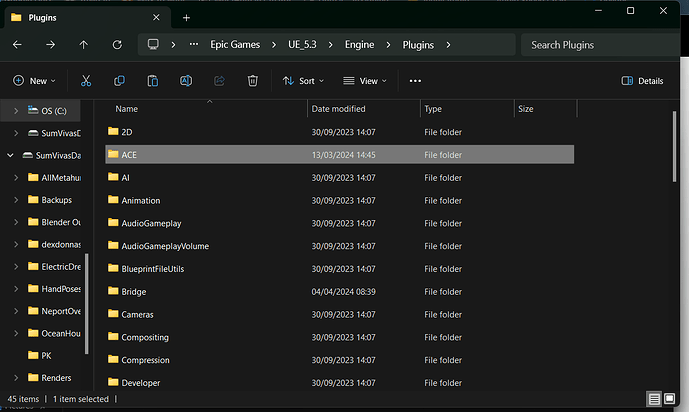This screenshot has height=412, width=689.
Task: Click the Copy icon in toolbar
Action: click(x=119, y=81)
